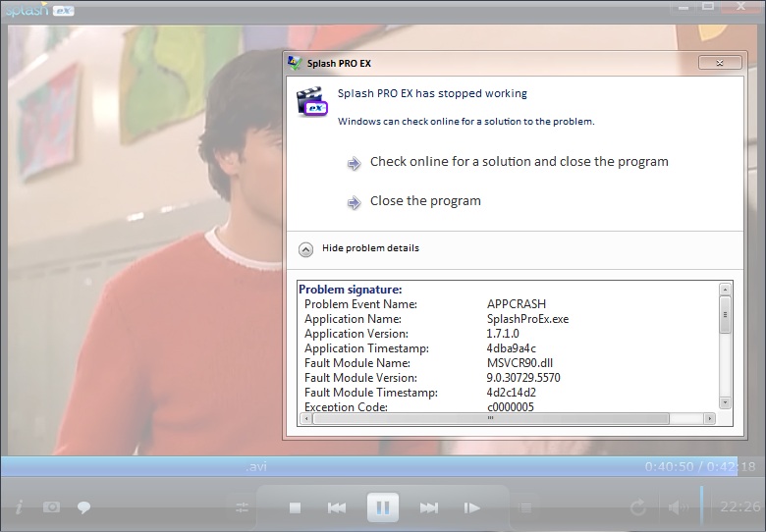Viewport: 766px width, 532px height.
Task: Open the video settings sliders icon
Action: (242, 507)
